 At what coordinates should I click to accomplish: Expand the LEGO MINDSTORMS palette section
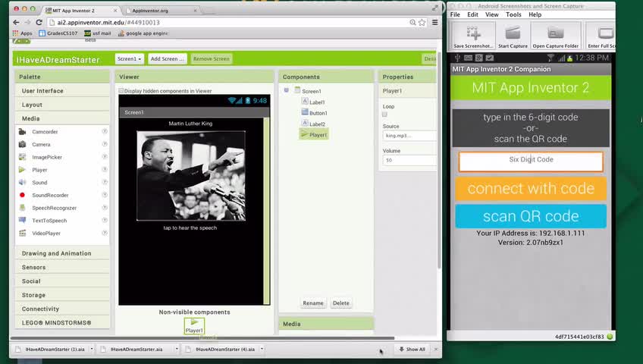click(63, 323)
